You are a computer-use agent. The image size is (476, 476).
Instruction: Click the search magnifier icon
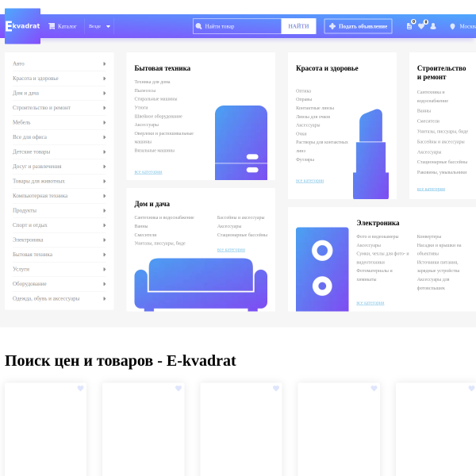(198, 26)
